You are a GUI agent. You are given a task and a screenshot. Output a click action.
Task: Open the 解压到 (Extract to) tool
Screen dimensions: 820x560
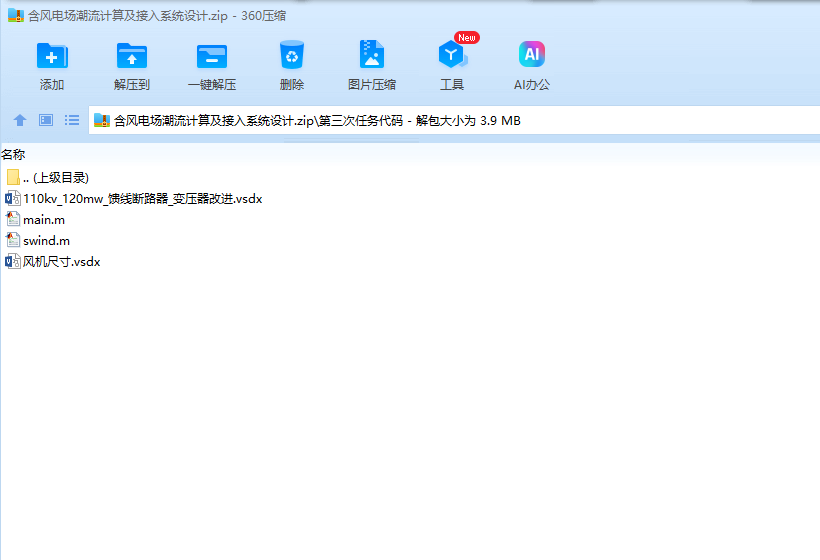(x=132, y=65)
